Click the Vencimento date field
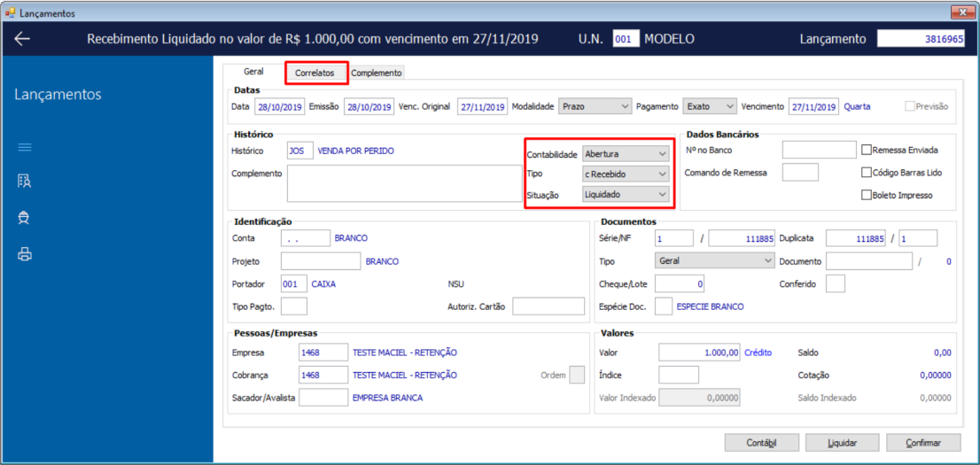Image resolution: width=980 pixels, height=465 pixels. [813, 107]
